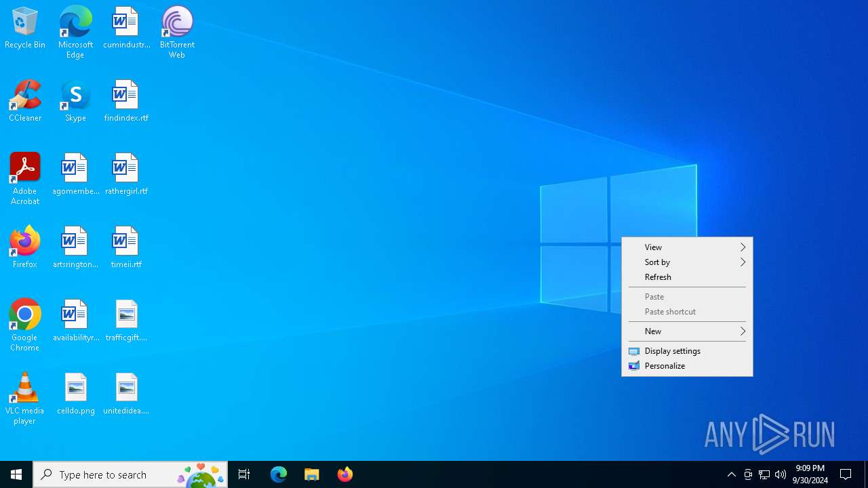Expand the View submenu in context menu

point(687,247)
